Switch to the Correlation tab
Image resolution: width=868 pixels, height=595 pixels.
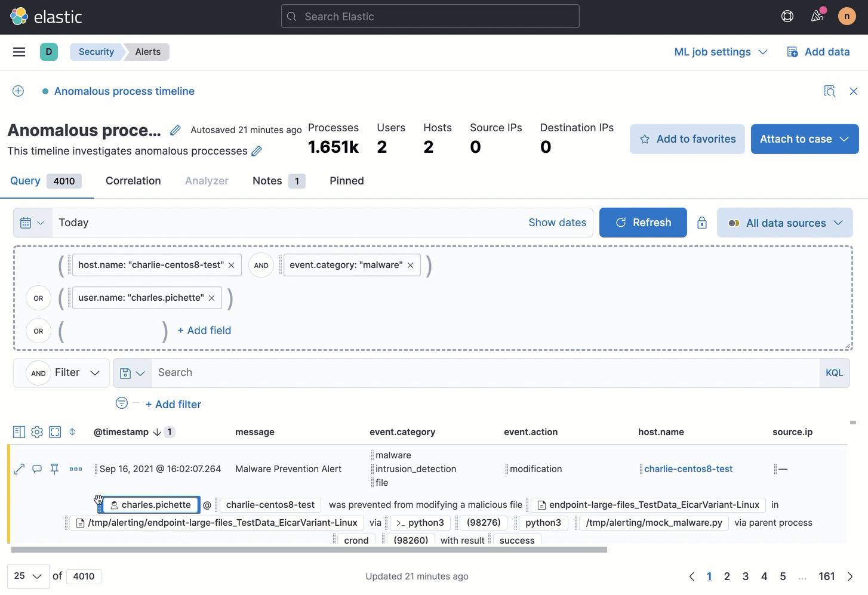[133, 181]
